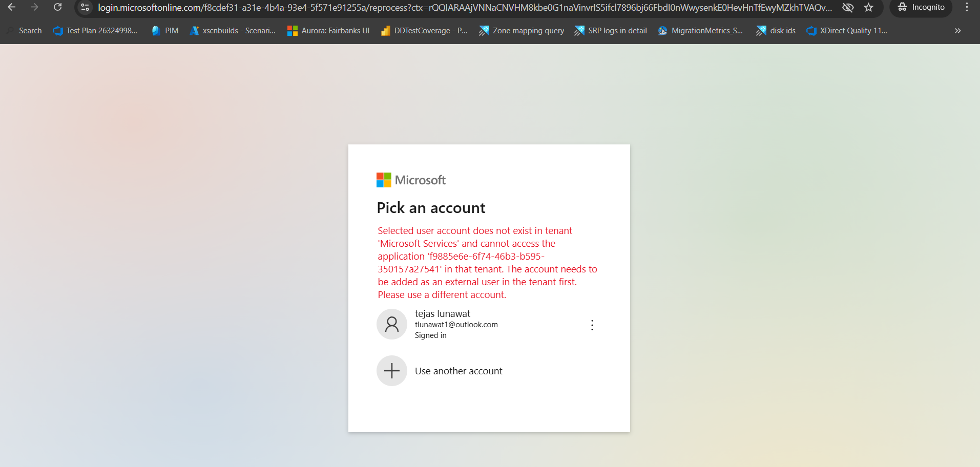980x467 pixels.
Task: Click the xscnbuilds Azure favicon
Action: pos(194,31)
